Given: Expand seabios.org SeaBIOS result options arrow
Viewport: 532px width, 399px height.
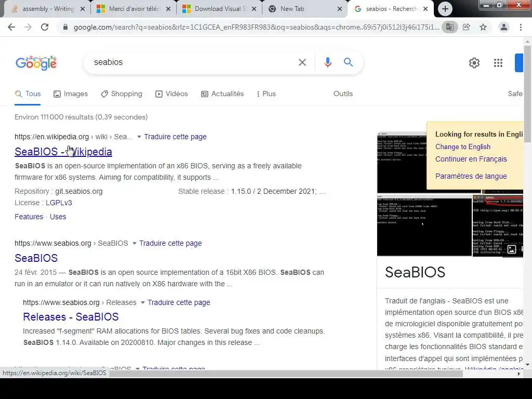Looking at the screenshot, I should click(134, 244).
